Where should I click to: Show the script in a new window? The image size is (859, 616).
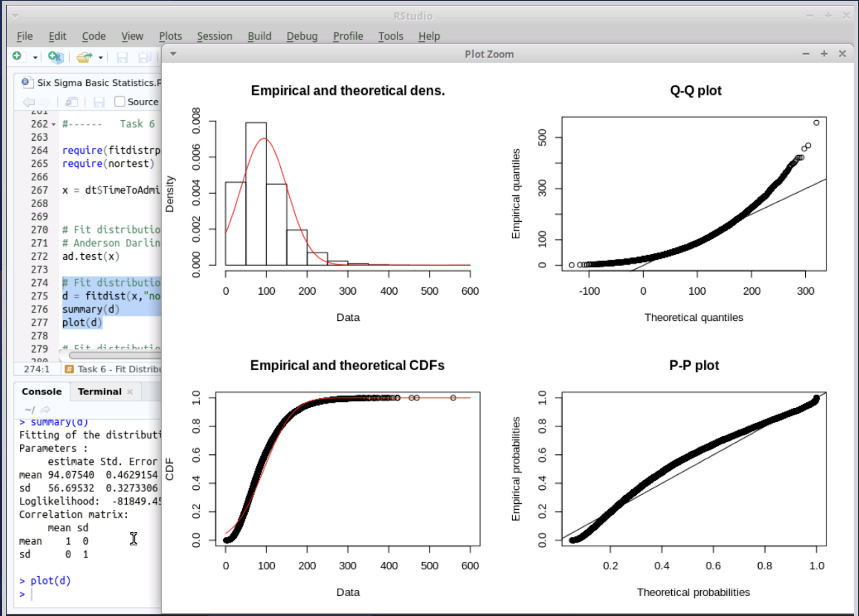point(71,102)
